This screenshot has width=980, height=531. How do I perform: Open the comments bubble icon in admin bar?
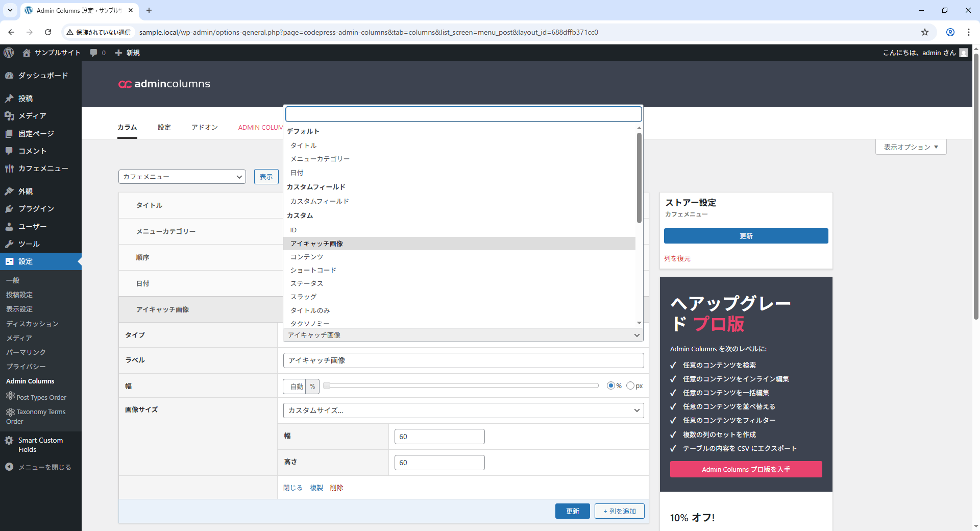coord(93,53)
